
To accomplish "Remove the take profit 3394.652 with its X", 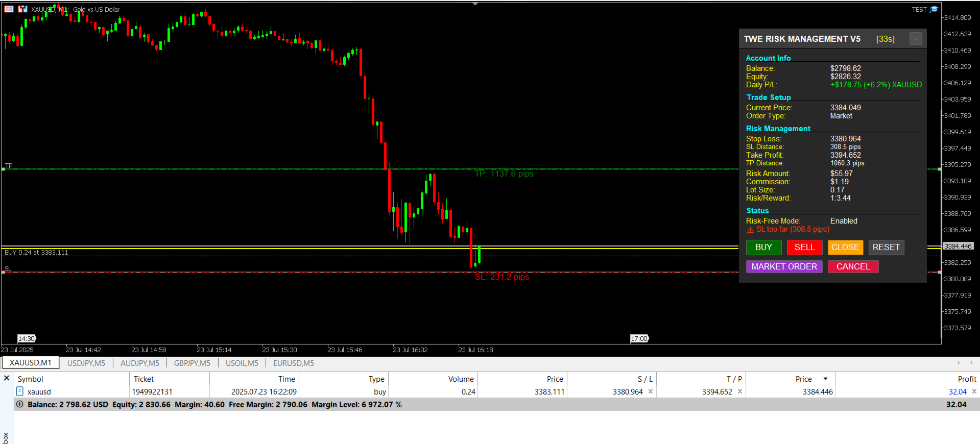I will pos(740,391).
